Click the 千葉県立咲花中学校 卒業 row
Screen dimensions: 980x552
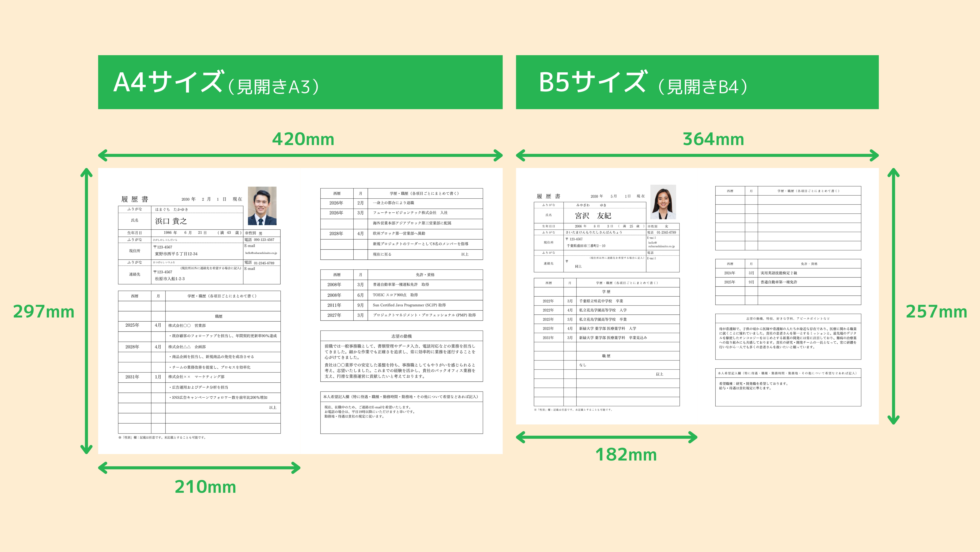(607, 301)
